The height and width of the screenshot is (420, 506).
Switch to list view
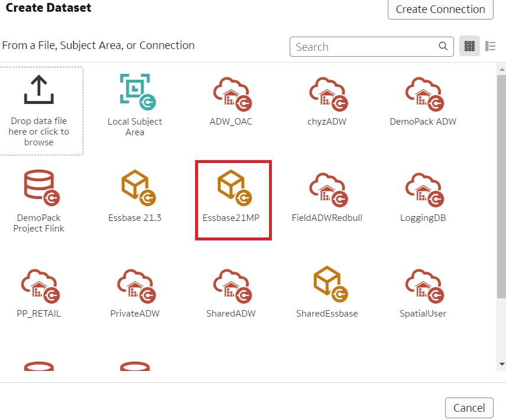[x=490, y=46]
